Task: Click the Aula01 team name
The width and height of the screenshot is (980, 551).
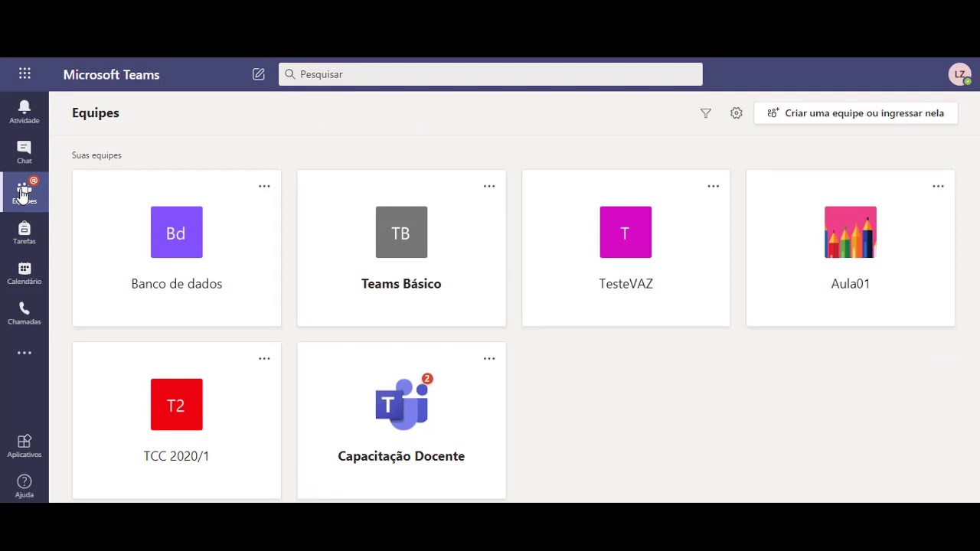Action: click(x=851, y=283)
